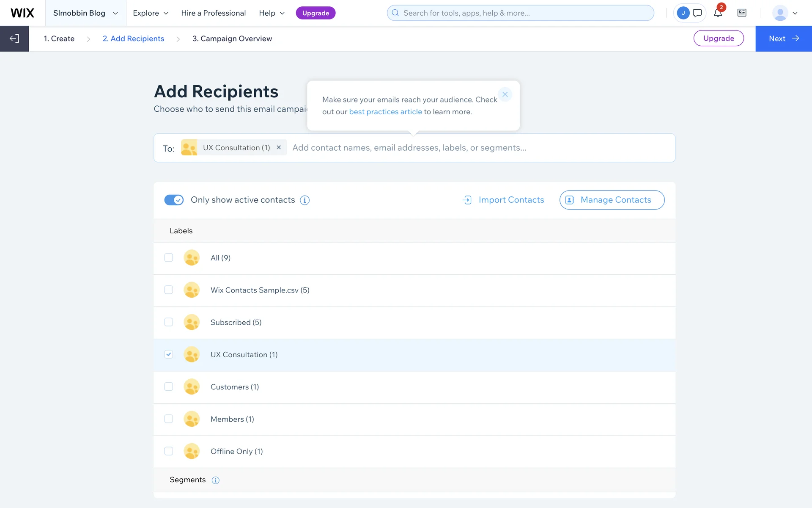Expand the account profile avatar menu
Image resolution: width=812 pixels, height=508 pixels.
coord(785,13)
